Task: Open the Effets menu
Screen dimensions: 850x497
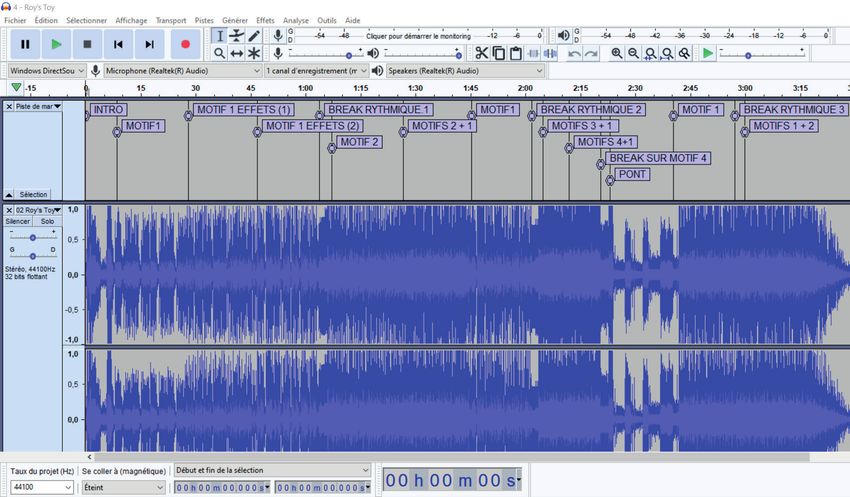Action: (x=265, y=20)
